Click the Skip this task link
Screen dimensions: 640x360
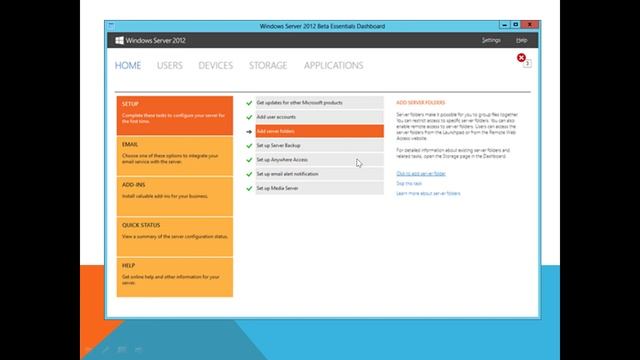pyautogui.click(x=409, y=183)
